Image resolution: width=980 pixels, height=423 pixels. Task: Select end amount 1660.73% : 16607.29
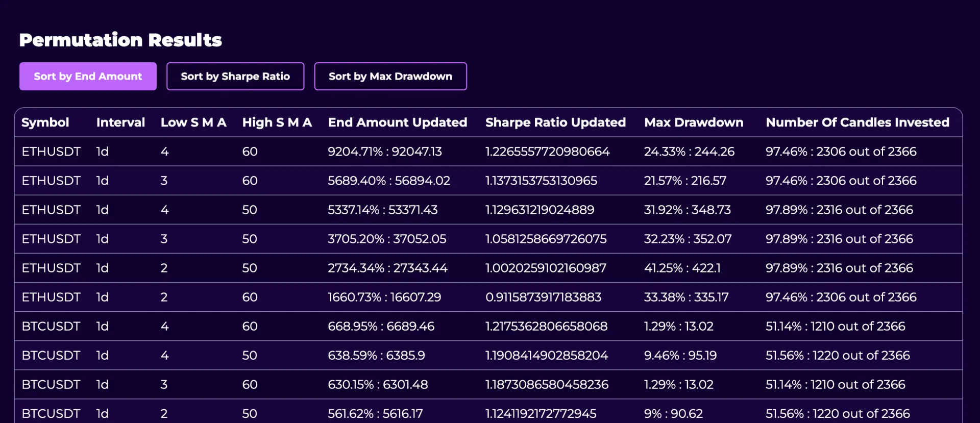(384, 297)
